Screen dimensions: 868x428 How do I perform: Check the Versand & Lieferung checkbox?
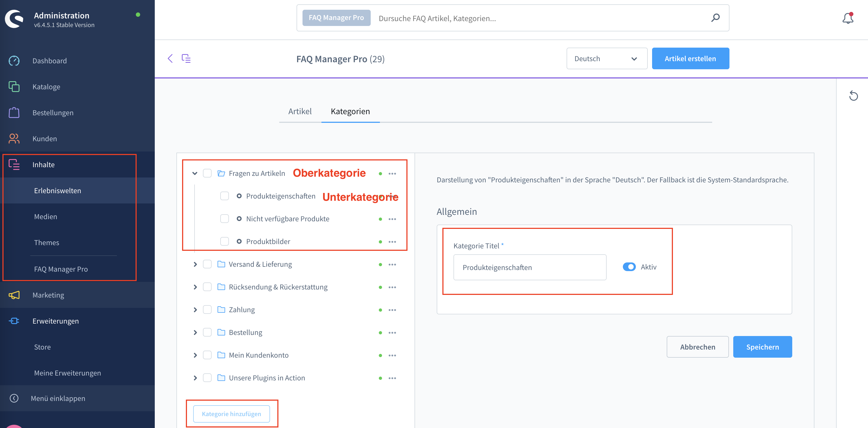click(x=207, y=264)
